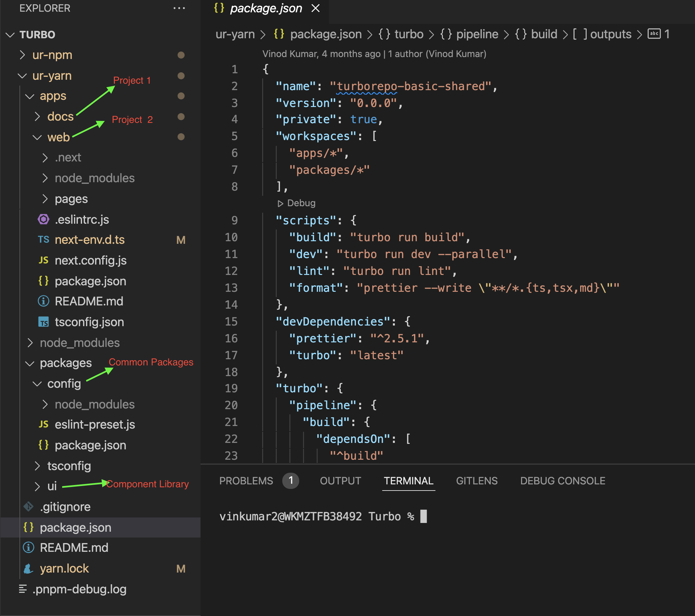Click the "turbo run build" script value
This screenshot has height=616, width=695.
pyautogui.click(x=407, y=237)
